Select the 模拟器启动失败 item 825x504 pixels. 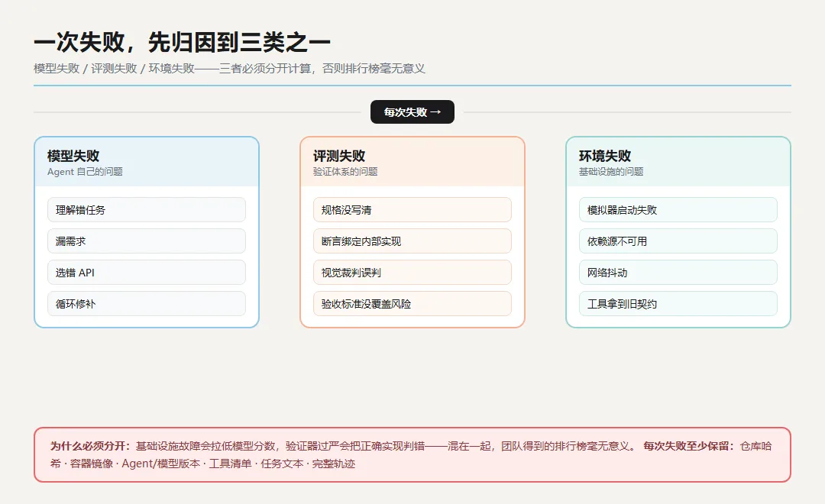coord(678,210)
